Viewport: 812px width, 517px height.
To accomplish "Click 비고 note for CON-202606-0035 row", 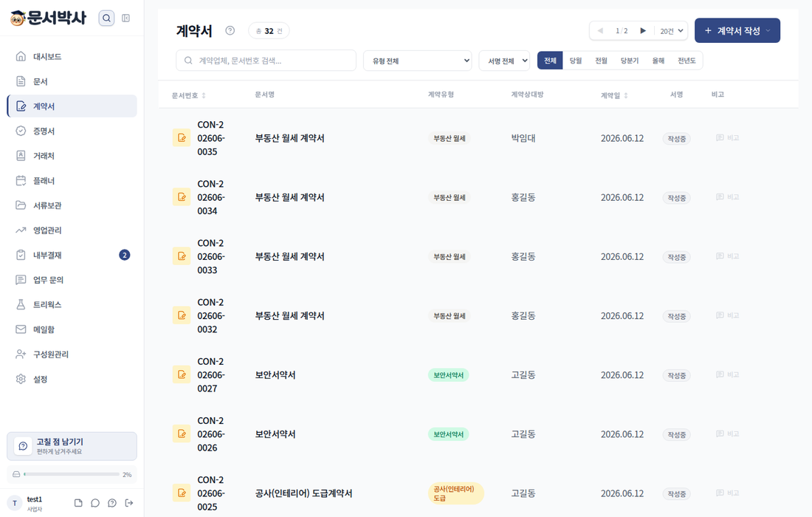I will (x=728, y=138).
